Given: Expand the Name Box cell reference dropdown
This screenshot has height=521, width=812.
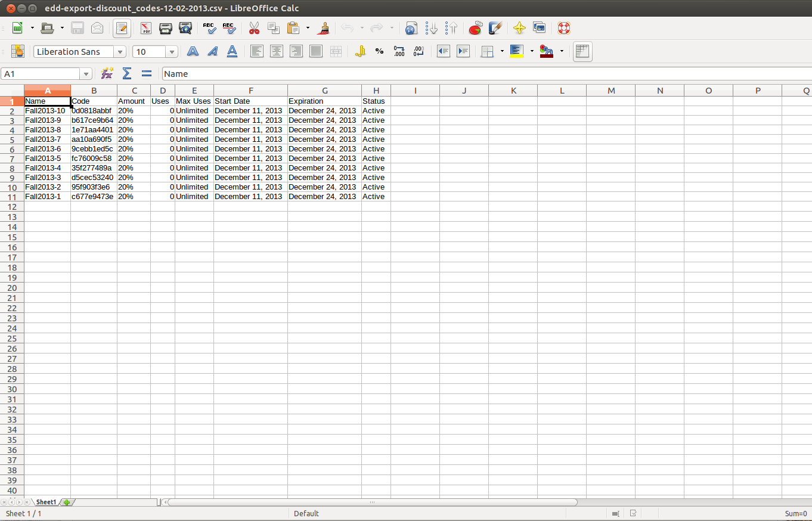Looking at the screenshot, I should coord(86,74).
